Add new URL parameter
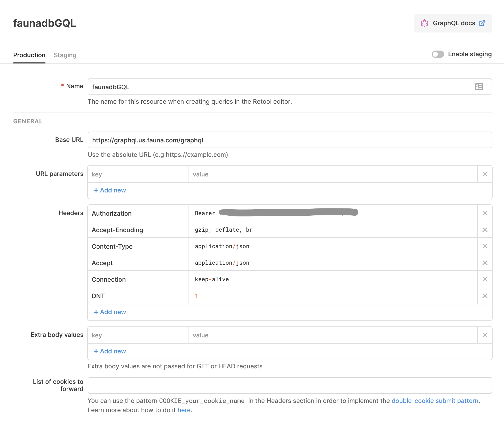 click(x=110, y=190)
